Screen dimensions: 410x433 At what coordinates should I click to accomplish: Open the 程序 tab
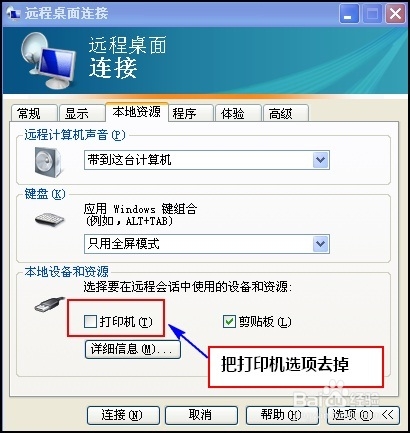point(191,113)
